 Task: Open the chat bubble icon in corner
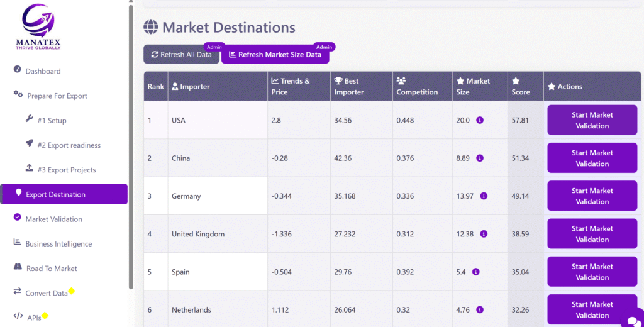[x=631, y=321]
